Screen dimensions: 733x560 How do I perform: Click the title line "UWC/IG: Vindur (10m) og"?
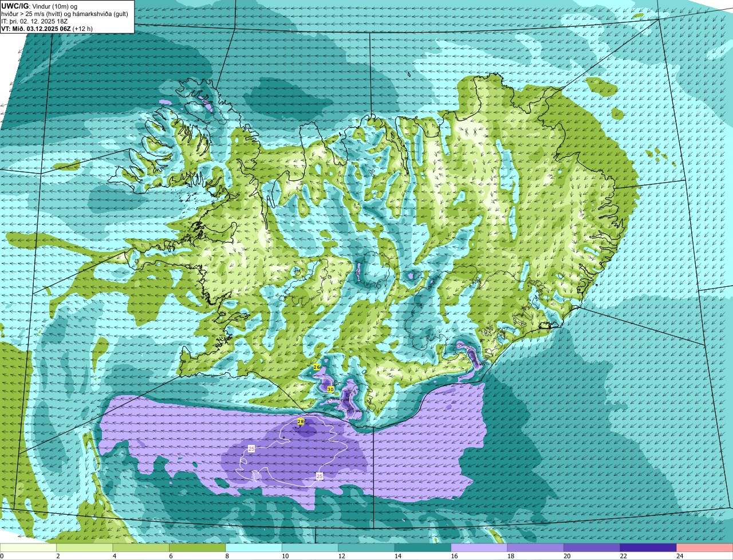click(x=39, y=6)
